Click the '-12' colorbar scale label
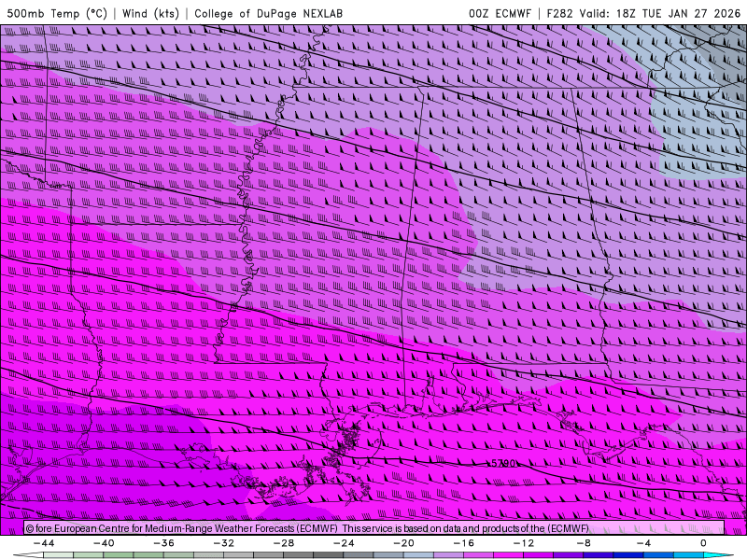Viewport: 747px width, 560px height. [524, 543]
